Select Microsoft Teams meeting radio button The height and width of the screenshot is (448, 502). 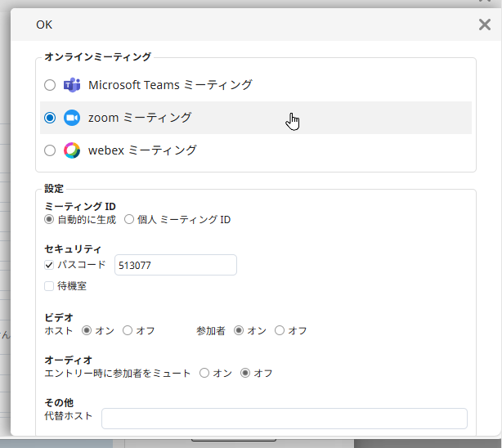tap(50, 85)
